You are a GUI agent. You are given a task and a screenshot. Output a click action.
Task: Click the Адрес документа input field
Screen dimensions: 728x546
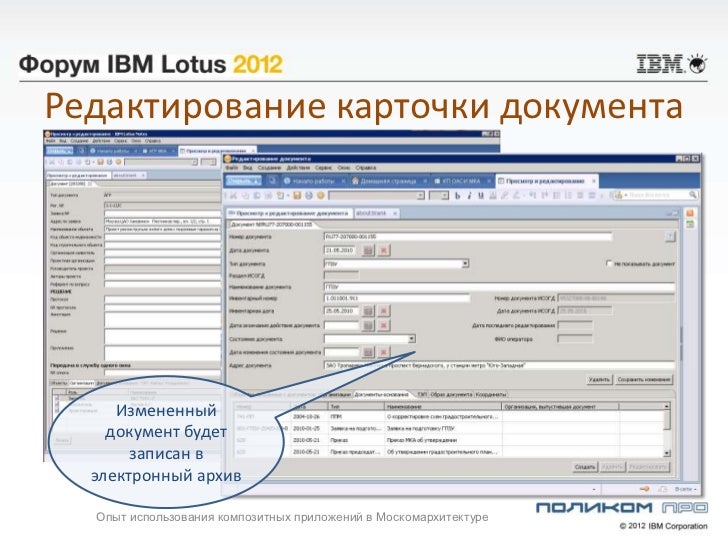click(x=499, y=366)
